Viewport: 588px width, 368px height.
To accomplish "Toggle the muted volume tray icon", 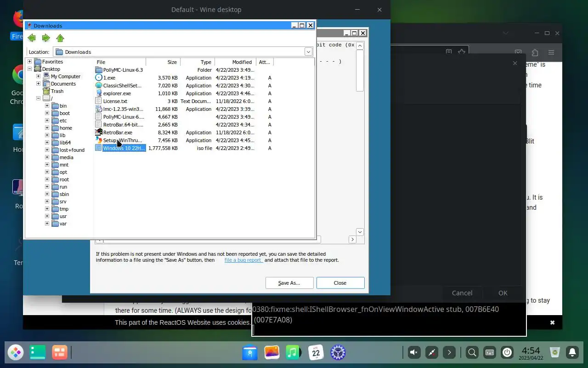I will (x=414, y=352).
